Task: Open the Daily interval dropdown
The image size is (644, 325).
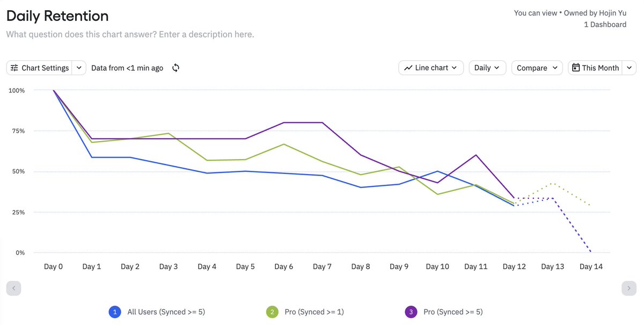Action: tap(487, 68)
